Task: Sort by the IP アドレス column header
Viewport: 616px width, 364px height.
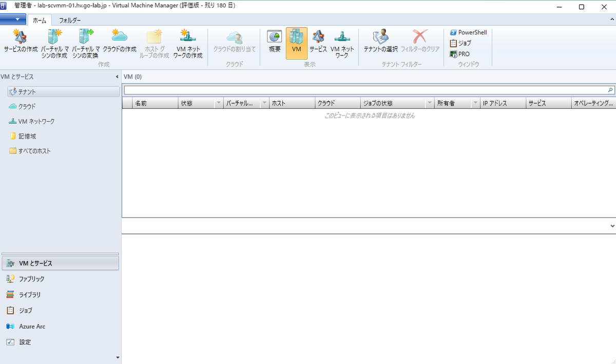Action: click(x=504, y=103)
